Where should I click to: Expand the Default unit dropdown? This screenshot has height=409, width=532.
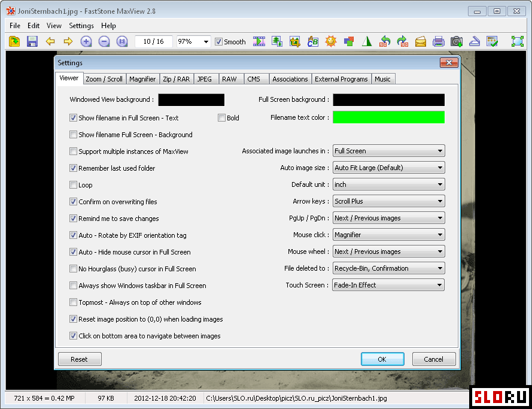click(x=388, y=184)
